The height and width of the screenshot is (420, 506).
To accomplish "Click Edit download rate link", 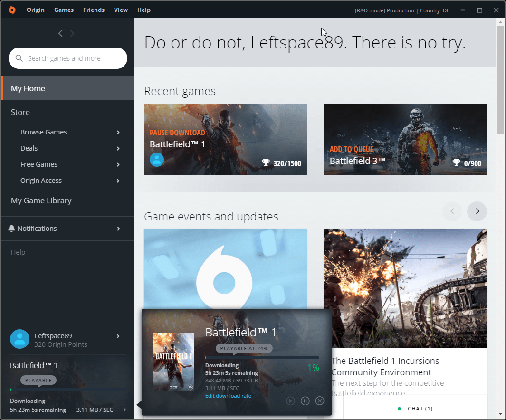I will [x=228, y=396].
